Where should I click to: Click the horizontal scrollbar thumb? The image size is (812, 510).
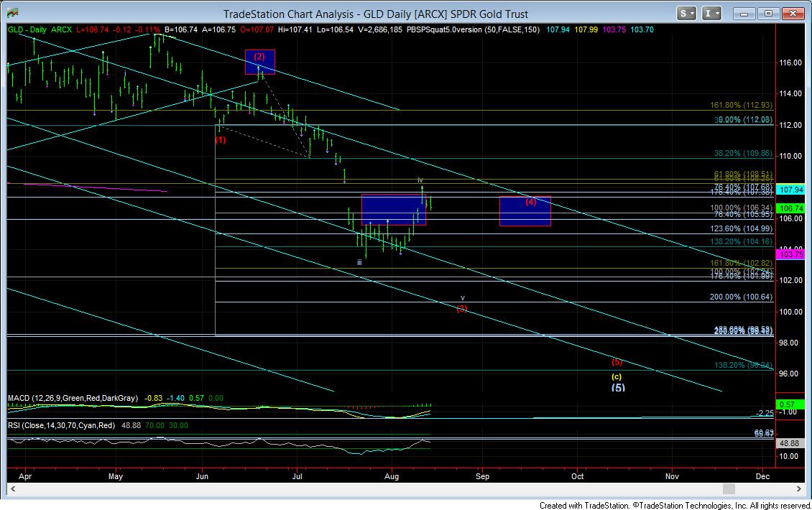pos(729,488)
